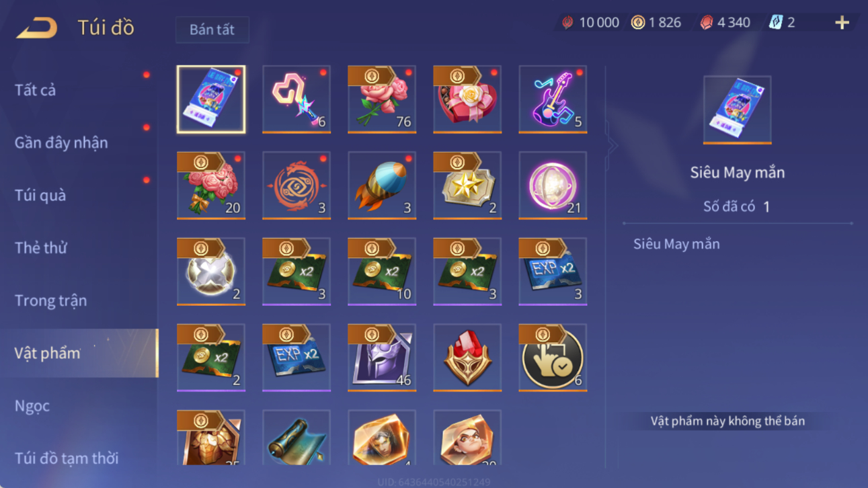The width and height of the screenshot is (868, 488).
Task: Select the EXP x2 card with 3
Action: (x=553, y=272)
